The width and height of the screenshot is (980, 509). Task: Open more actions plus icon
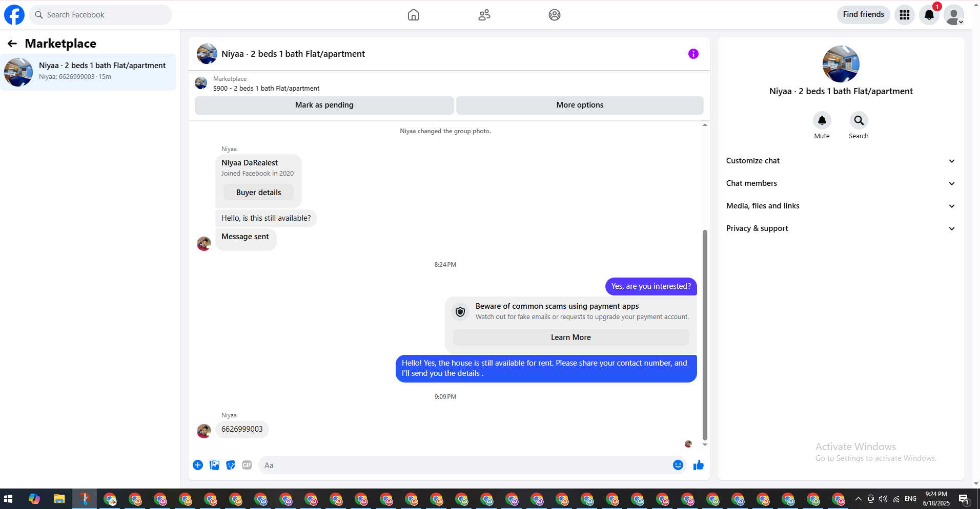198,465
